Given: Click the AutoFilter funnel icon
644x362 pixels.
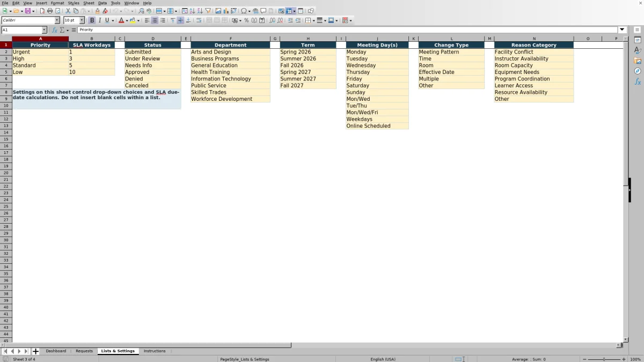Looking at the screenshot, I should pyautogui.click(x=208, y=11).
